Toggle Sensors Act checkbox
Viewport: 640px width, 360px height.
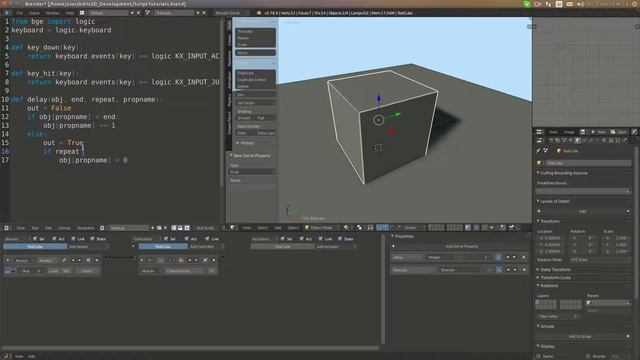pos(54,238)
